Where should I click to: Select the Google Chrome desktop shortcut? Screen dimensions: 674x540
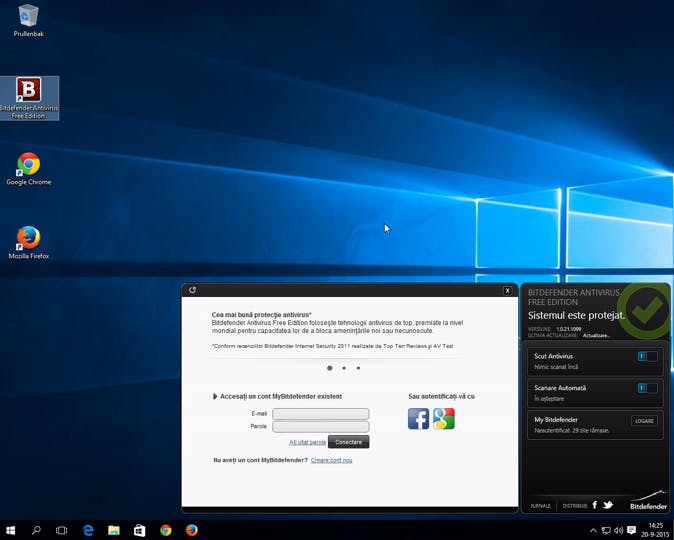pos(29,169)
